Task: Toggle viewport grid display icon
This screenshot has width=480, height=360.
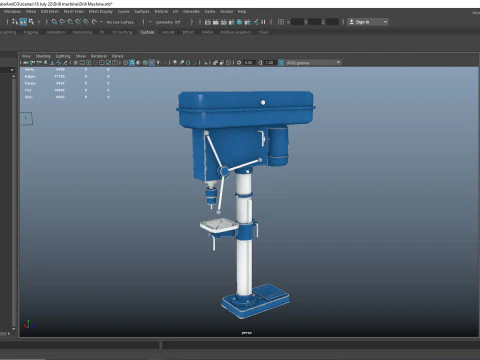Action: click(x=76, y=63)
